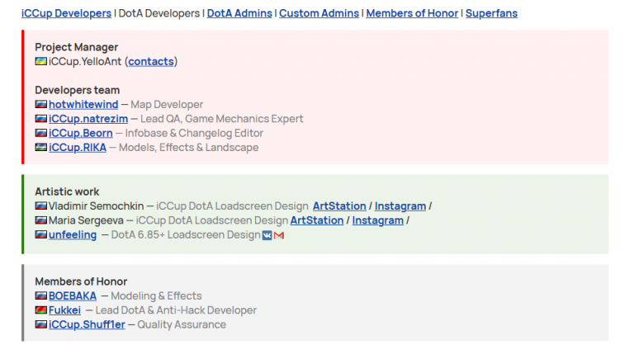634x364 pixels.
Task: Open the Members of Honor tab link
Action: click(x=412, y=13)
